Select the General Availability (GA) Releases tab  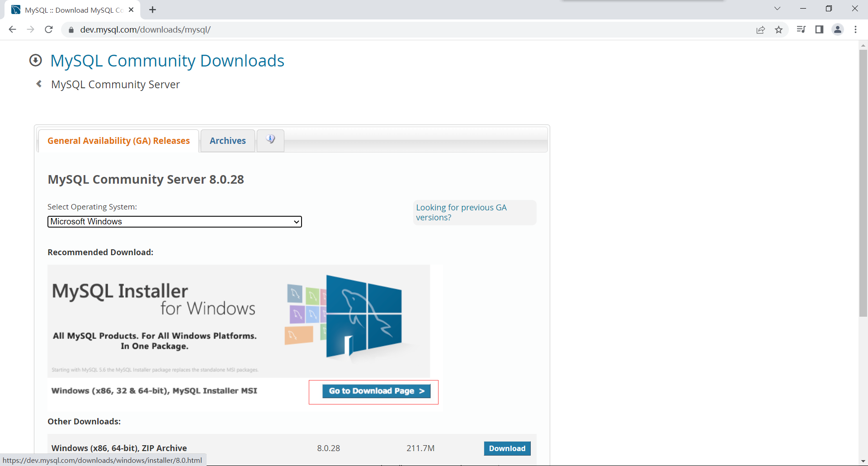pyautogui.click(x=118, y=141)
